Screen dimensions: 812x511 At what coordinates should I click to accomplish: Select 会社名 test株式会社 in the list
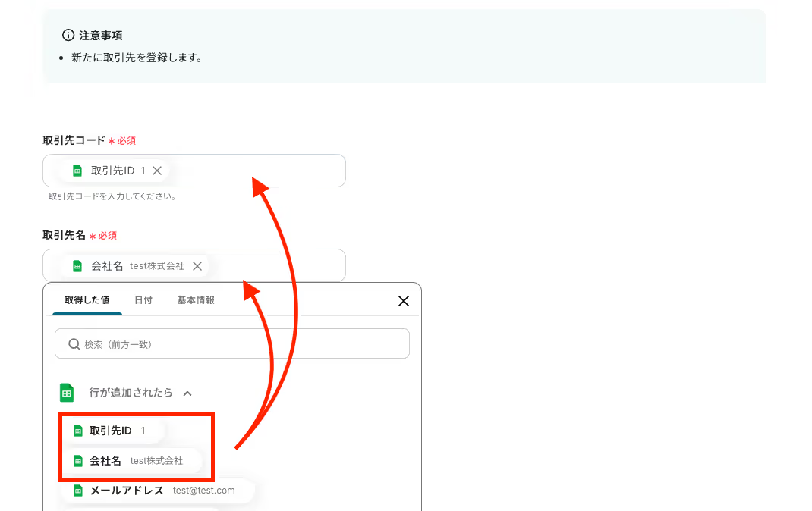point(131,460)
